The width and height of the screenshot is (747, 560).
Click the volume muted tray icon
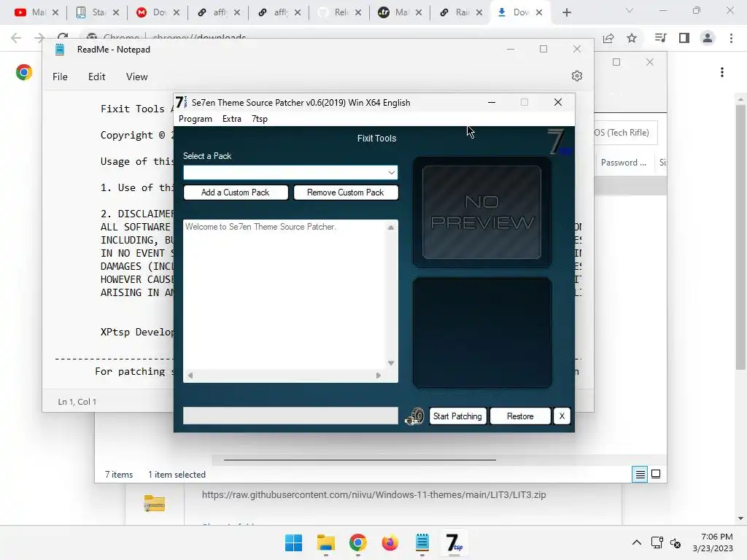676,542
